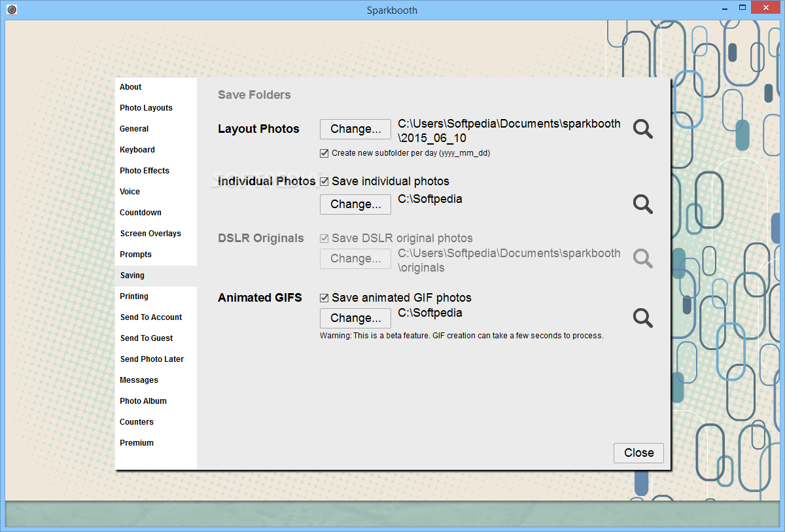
Task: Go to General settings
Action: pyautogui.click(x=156, y=129)
